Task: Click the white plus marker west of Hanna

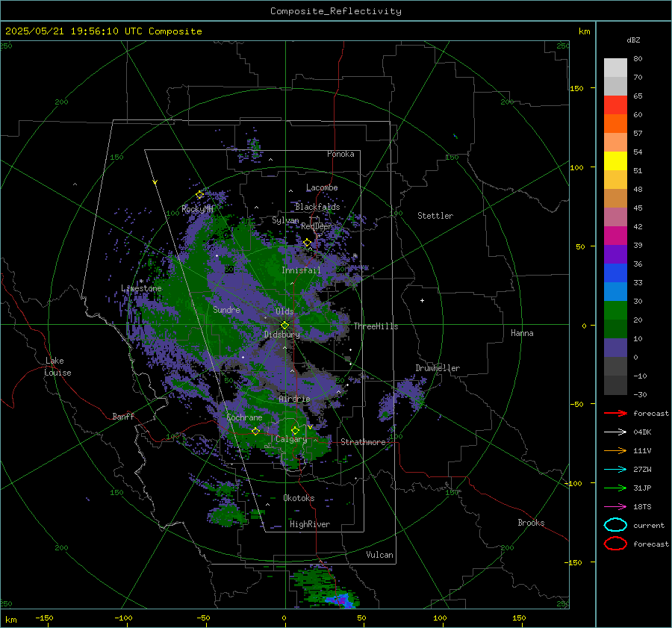Action: tap(422, 300)
